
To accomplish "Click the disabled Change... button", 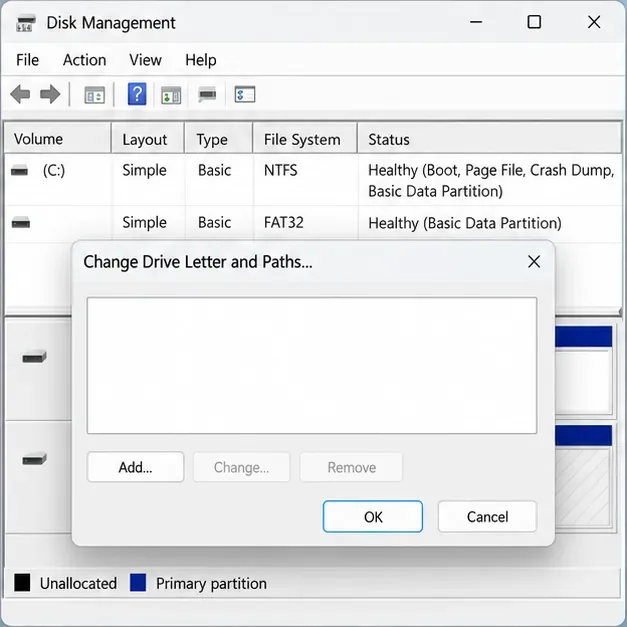I will pyautogui.click(x=242, y=467).
